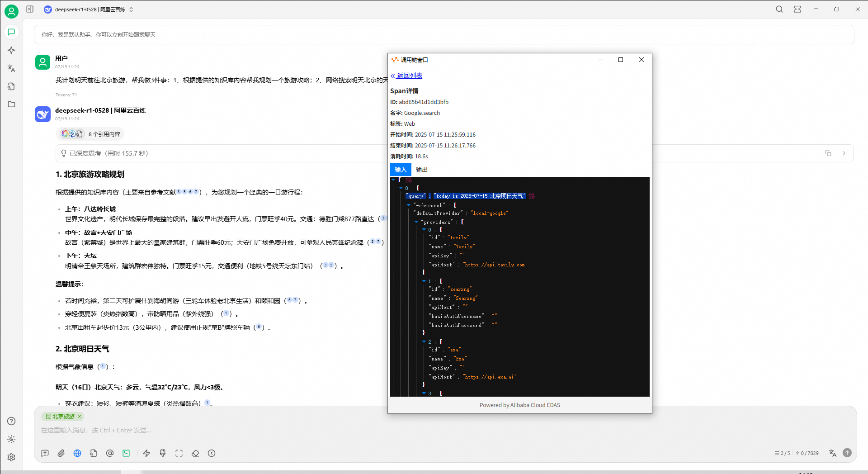Click the mention model @ icon
This screenshot has width=868, height=474.
point(110,453)
